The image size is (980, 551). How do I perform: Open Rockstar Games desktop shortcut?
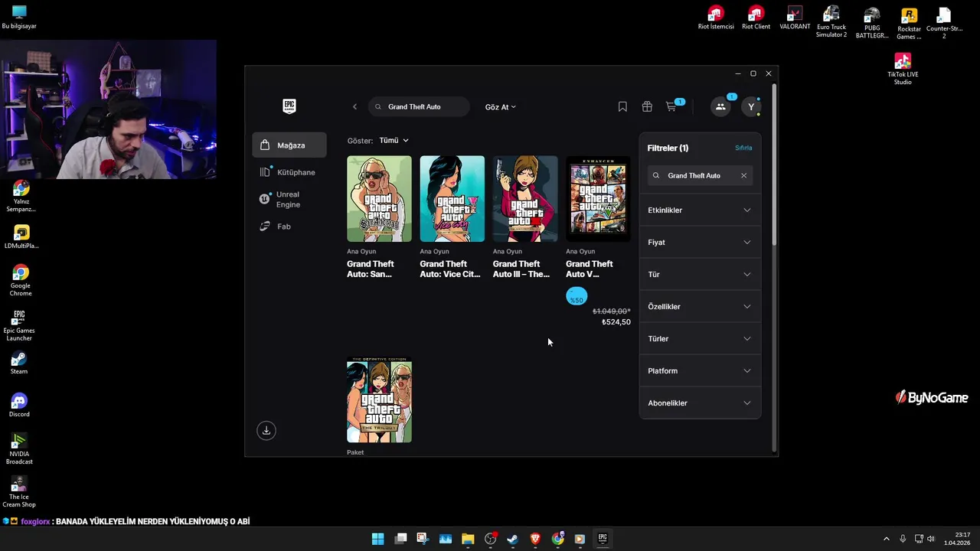pyautogui.click(x=909, y=23)
